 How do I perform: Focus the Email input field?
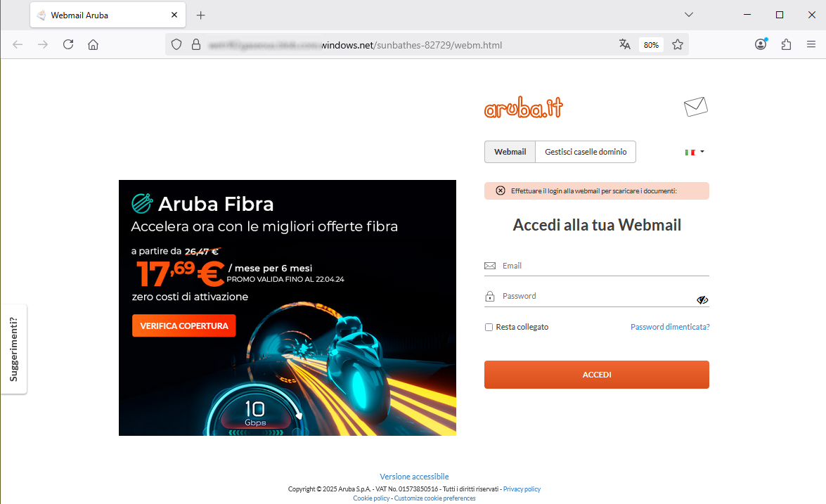[x=597, y=266]
